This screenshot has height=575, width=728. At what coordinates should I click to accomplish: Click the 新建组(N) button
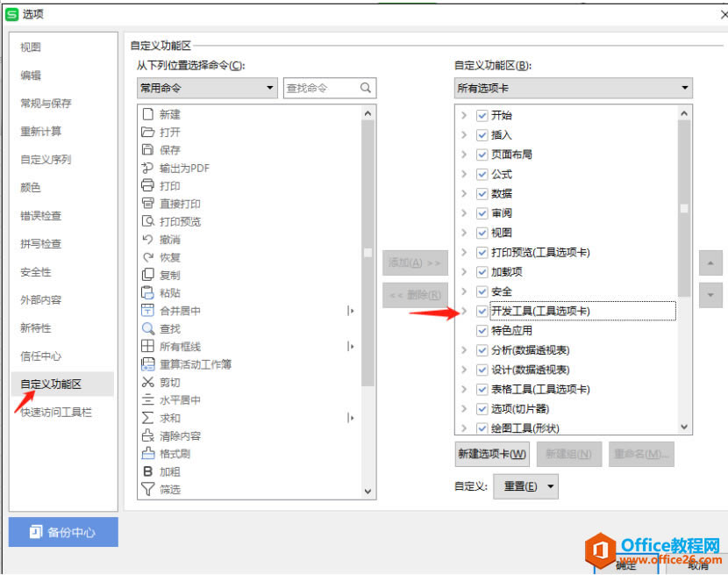569,454
